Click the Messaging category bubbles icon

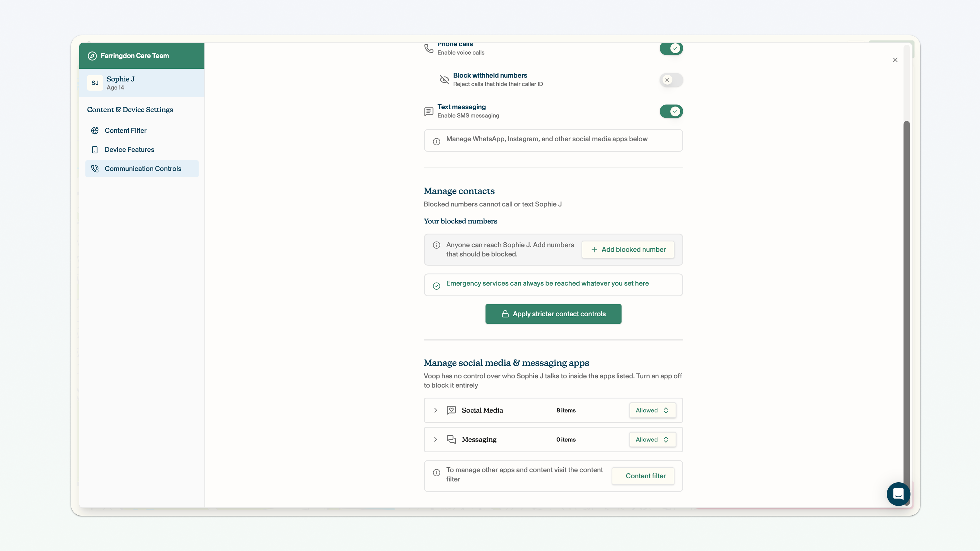451,440
